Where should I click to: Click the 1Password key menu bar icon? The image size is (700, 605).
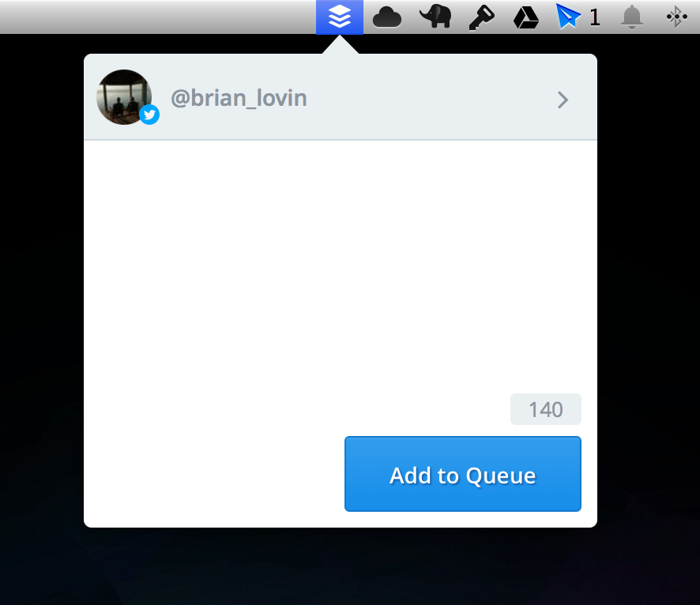click(482, 17)
